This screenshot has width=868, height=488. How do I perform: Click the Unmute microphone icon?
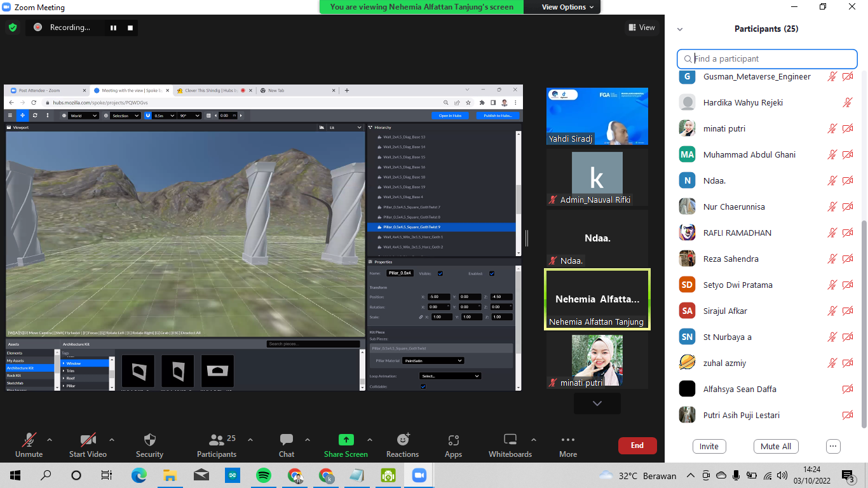click(29, 440)
